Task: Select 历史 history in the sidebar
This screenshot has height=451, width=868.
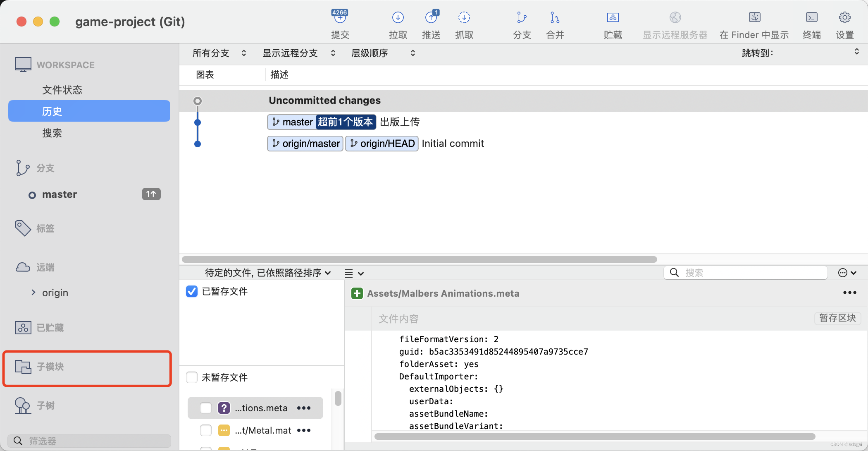Action: tap(89, 111)
